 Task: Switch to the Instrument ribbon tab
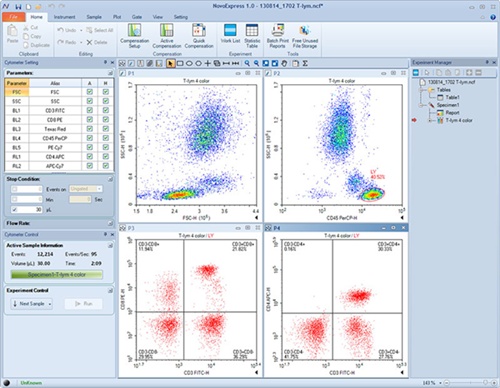click(x=64, y=17)
